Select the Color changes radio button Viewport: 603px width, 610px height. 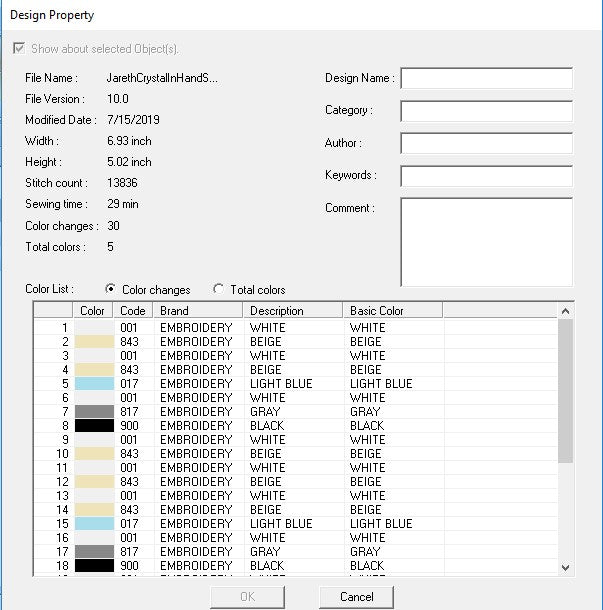110,290
